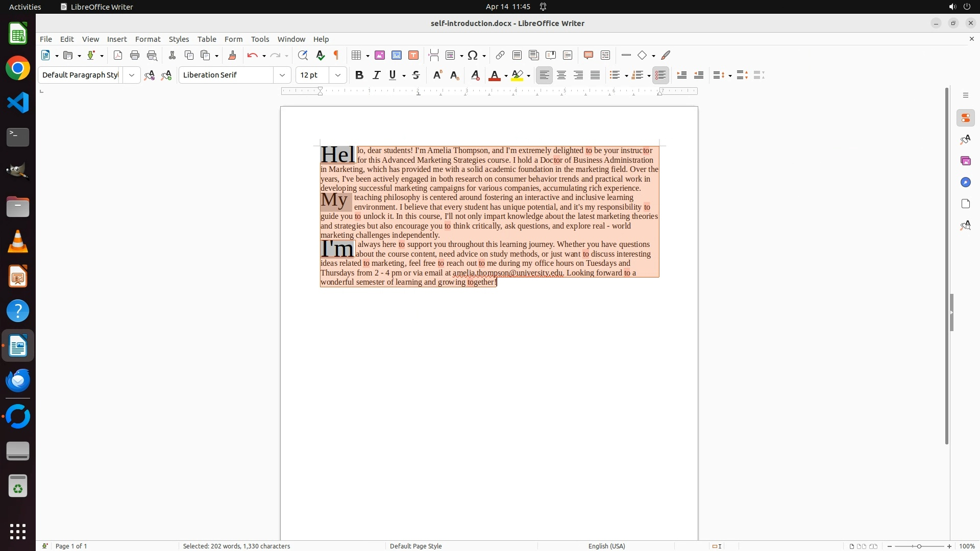Image resolution: width=980 pixels, height=551 pixels.
Task: Open the Format menu
Action: (x=148, y=39)
